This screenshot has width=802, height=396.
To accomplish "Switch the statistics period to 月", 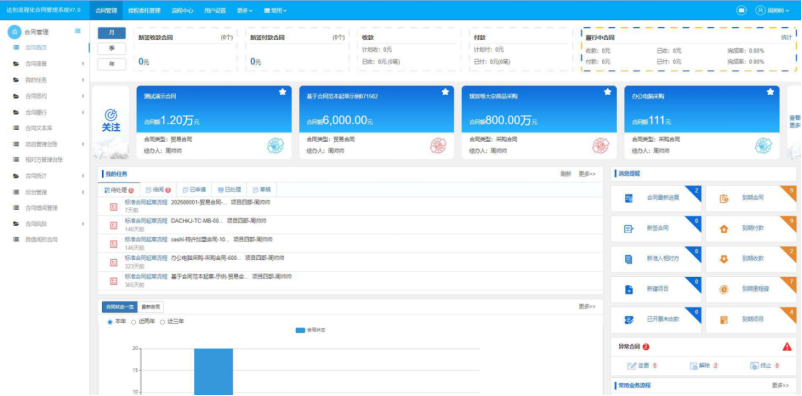I will coord(112,33).
